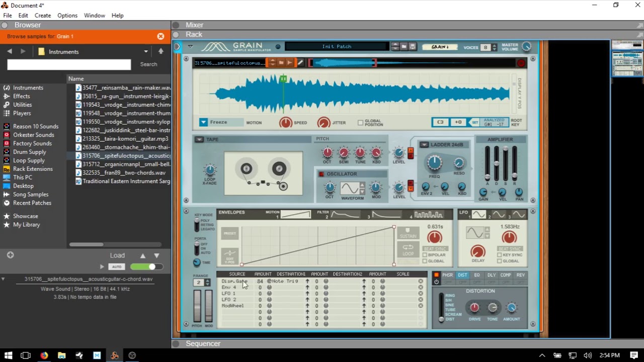Expand the Sequencer panel
Image resolution: width=644 pixels, height=362 pixels.
tap(176, 344)
